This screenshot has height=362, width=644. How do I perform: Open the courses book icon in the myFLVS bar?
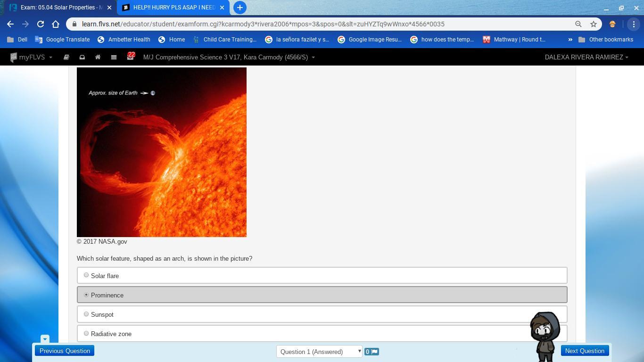pyautogui.click(x=66, y=57)
